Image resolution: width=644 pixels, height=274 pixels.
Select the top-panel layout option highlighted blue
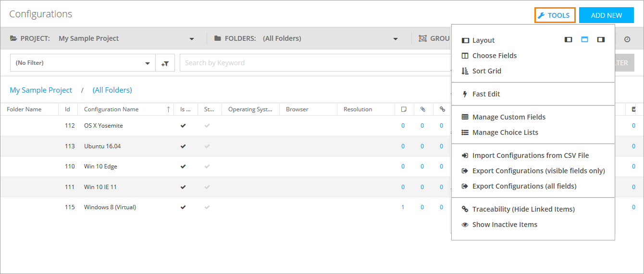pyautogui.click(x=584, y=40)
